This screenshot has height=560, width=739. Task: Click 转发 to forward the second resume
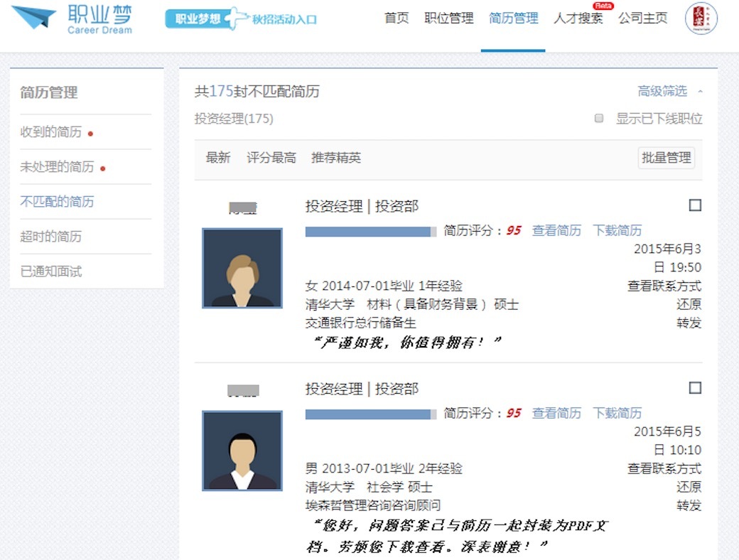689,505
